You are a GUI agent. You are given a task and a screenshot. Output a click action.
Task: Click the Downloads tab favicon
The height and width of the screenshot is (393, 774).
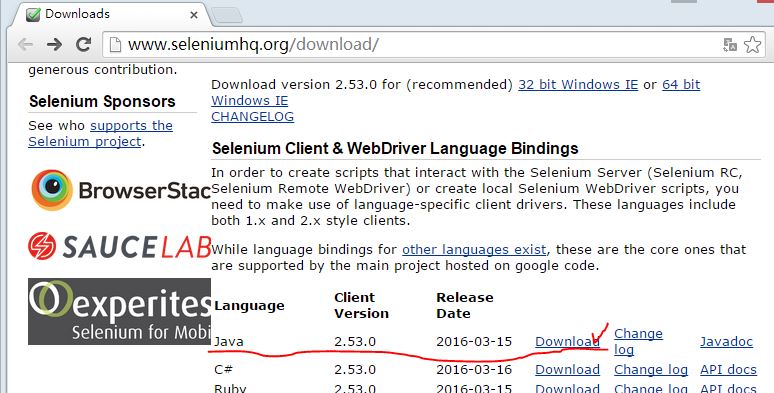33,14
